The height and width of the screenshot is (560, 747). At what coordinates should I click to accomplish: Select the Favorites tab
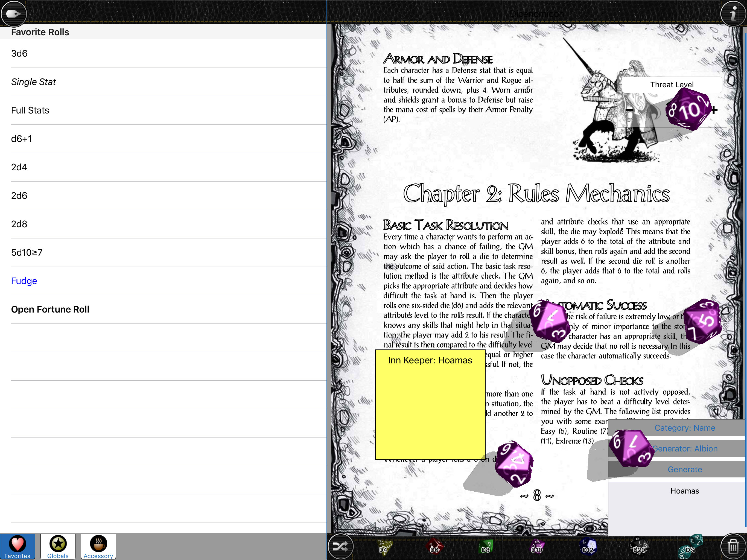(x=17, y=547)
